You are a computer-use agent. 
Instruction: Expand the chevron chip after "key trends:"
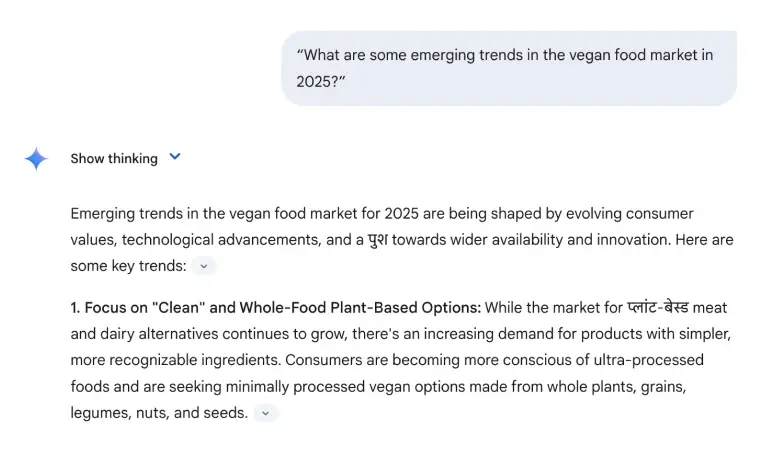point(204,266)
